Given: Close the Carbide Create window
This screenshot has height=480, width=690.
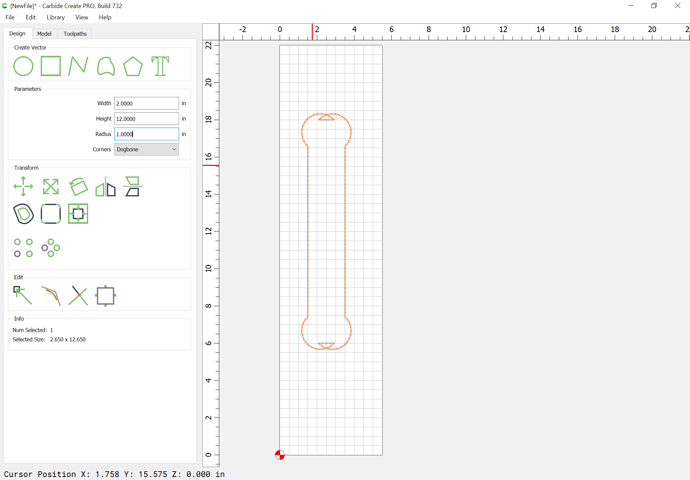Looking at the screenshot, I should [678, 6].
